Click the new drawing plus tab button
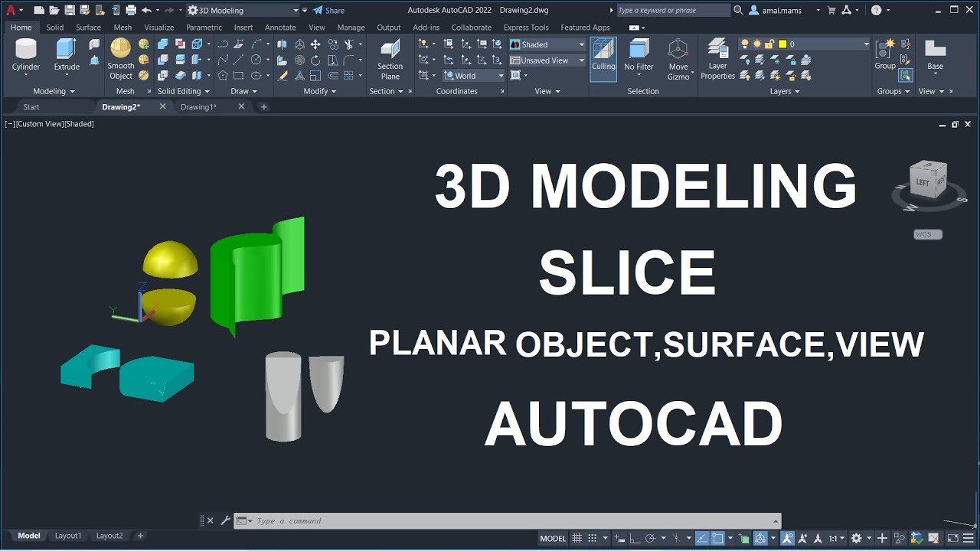 [263, 107]
